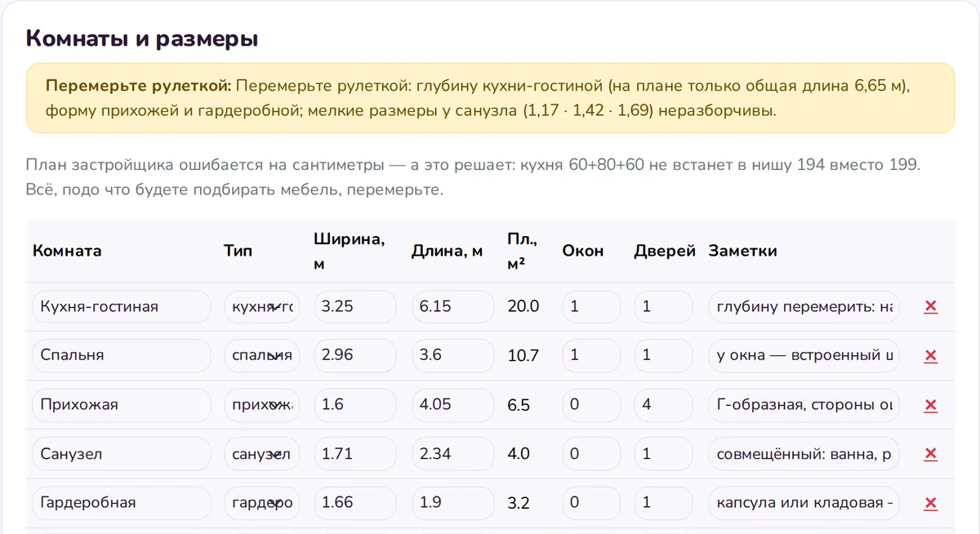Click bold 'Перемерьте рулеткой:' warning label
980x534 pixels.
[x=139, y=86]
